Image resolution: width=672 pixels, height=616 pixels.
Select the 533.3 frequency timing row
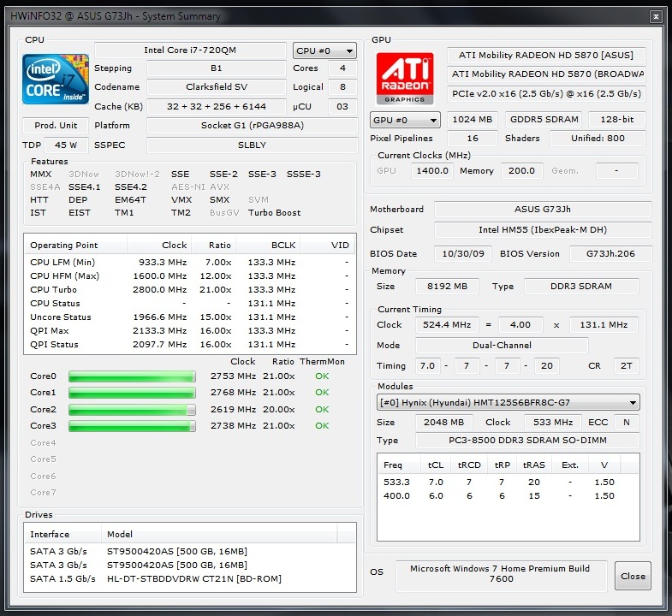pyautogui.click(x=508, y=483)
